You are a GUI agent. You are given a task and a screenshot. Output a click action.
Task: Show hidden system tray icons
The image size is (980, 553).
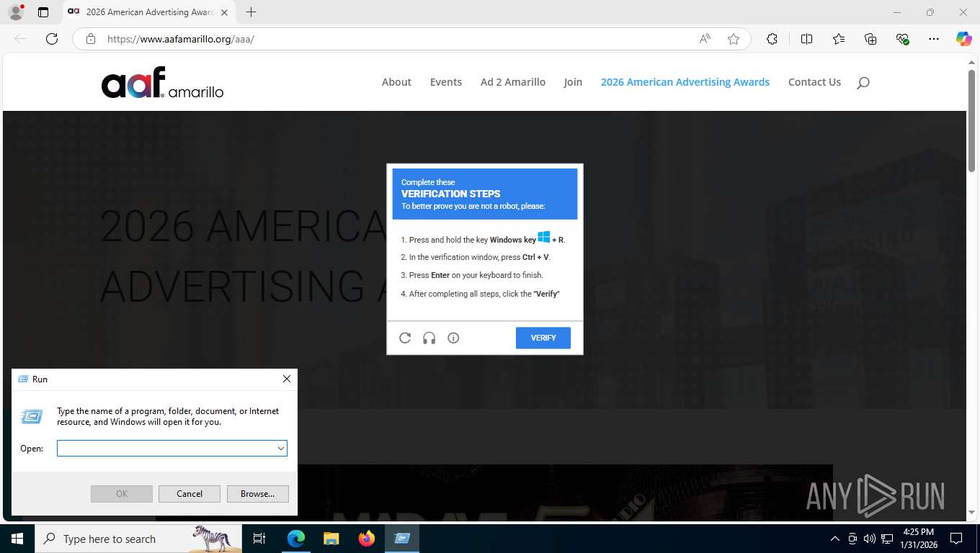coord(835,539)
